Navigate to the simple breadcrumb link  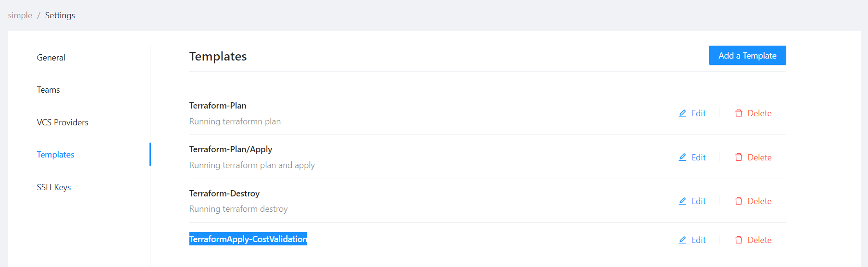pos(20,15)
